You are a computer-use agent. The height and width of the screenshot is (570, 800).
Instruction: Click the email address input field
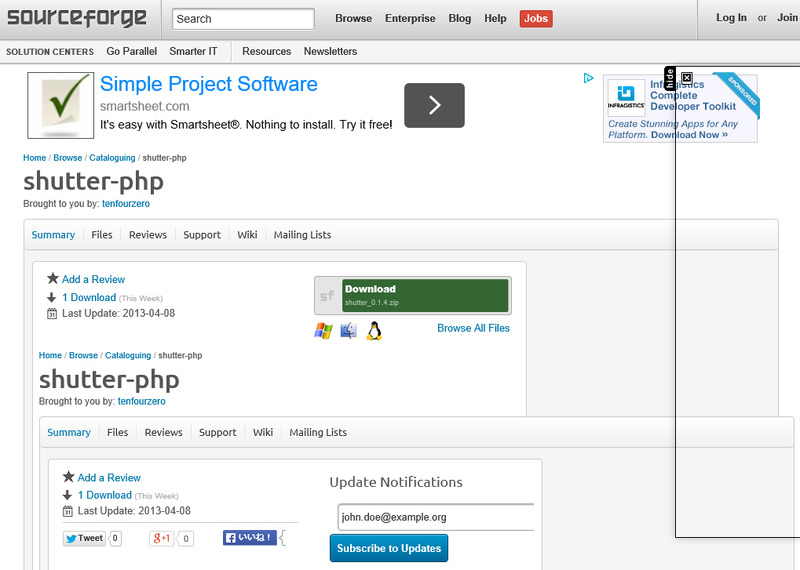click(435, 517)
